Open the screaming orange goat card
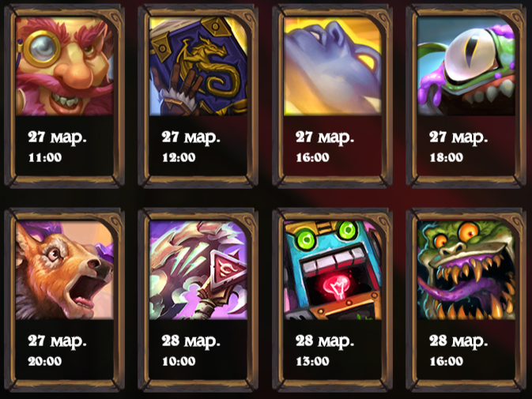The height and width of the screenshot is (399, 532). coord(65,270)
